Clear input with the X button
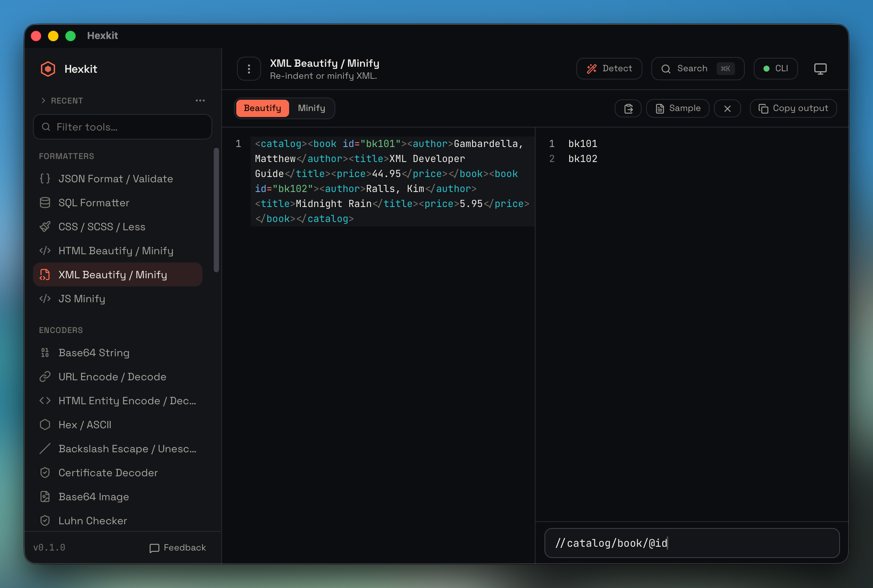This screenshot has width=873, height=588. click(x=727, y=108)
